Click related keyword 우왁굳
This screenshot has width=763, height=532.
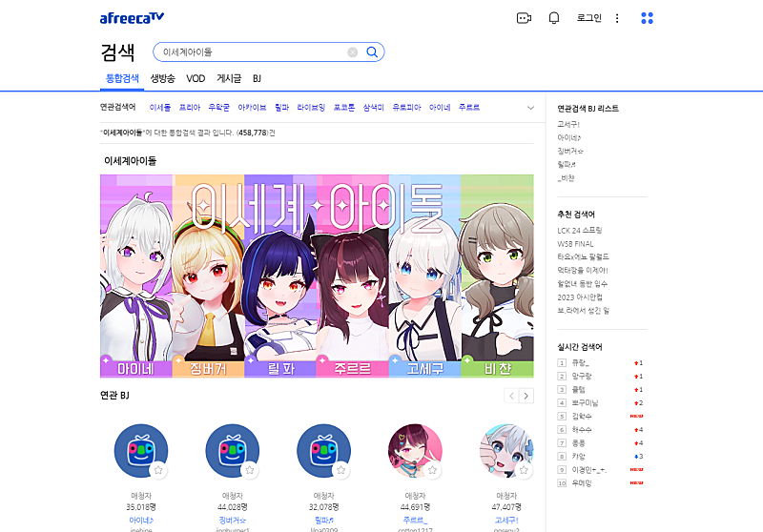point(219,108)
